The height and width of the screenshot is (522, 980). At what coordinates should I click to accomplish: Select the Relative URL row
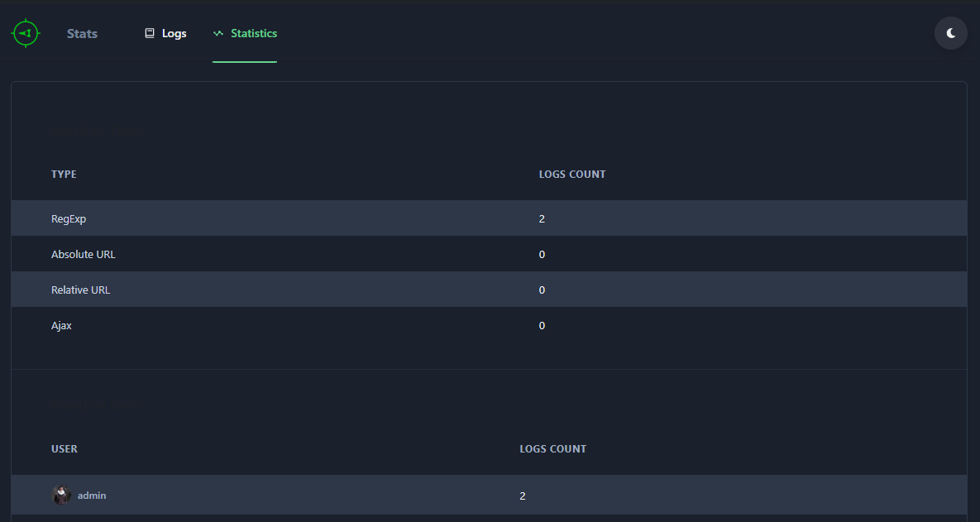(x=489, y=290)
